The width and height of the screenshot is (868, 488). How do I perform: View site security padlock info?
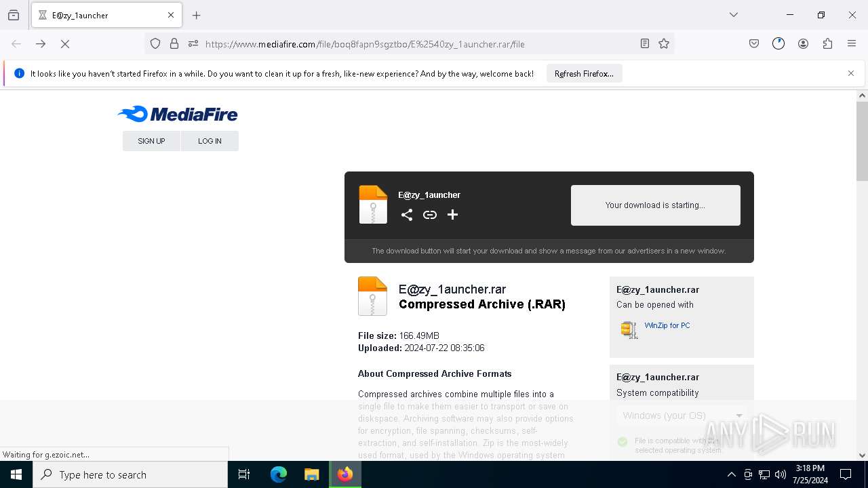pos(174,43)
